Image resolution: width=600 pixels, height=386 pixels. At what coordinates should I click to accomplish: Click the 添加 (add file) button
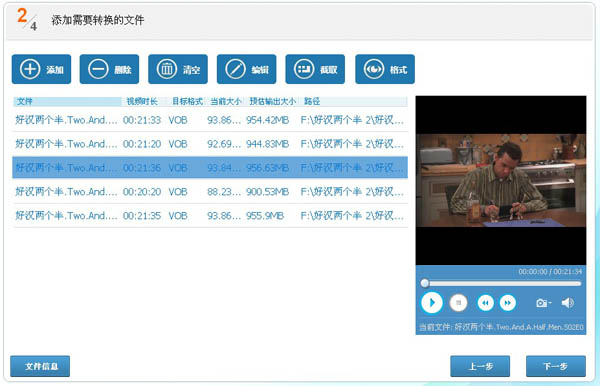[41, 69]
